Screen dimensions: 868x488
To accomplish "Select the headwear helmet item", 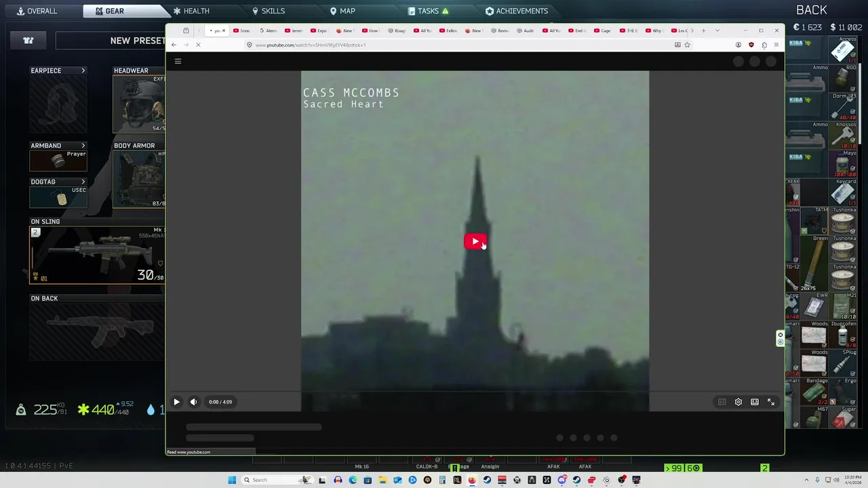I will point(139,104).
